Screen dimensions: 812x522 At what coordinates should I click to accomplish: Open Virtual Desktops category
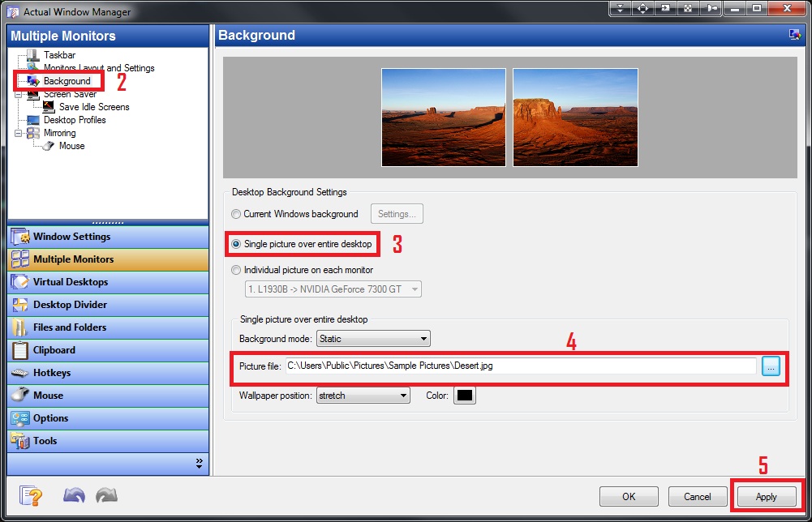click(108, 282)
